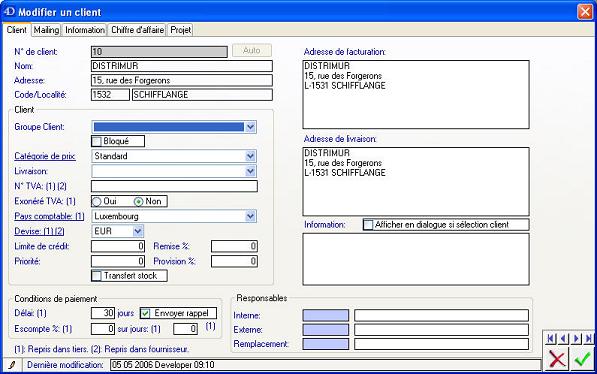Switch to Chiffre d'affaire tab
The width and height of the screenshot is (597, 374).
(137, 30)
